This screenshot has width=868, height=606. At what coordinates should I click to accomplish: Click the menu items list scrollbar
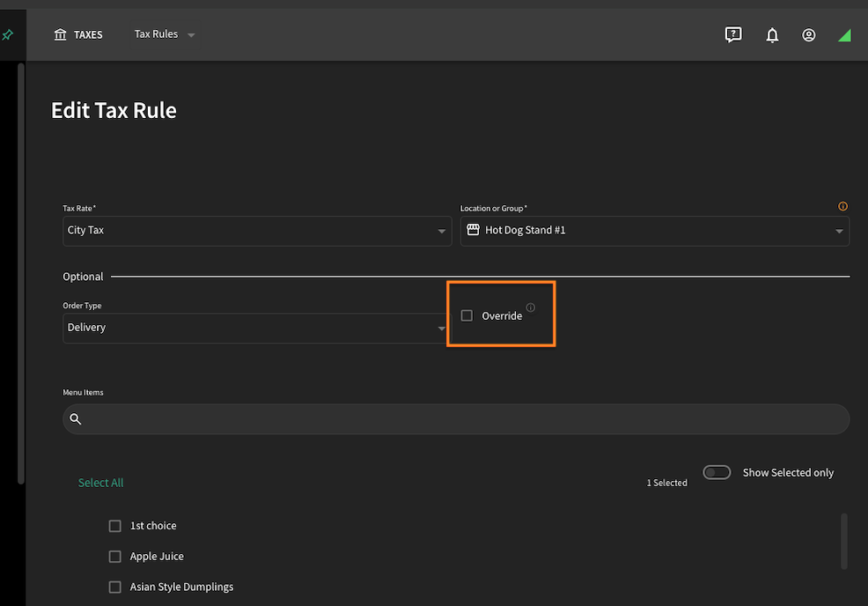pyautogui.click(x=843, y=541)
